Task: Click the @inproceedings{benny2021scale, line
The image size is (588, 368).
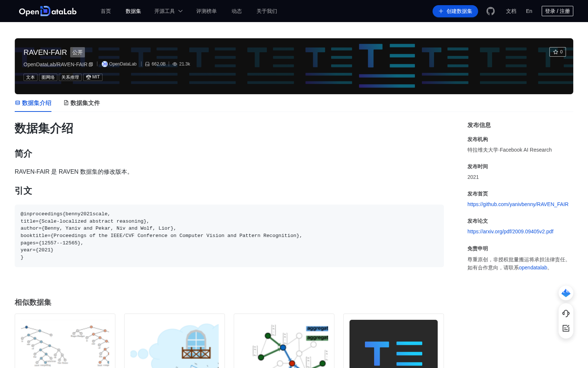Action: point(65,214)
